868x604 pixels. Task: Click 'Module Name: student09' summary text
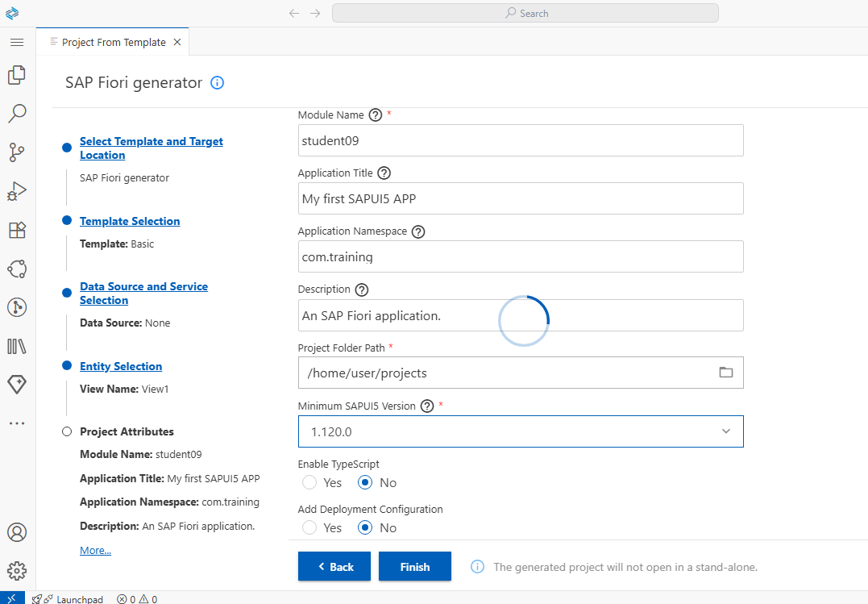140,454
